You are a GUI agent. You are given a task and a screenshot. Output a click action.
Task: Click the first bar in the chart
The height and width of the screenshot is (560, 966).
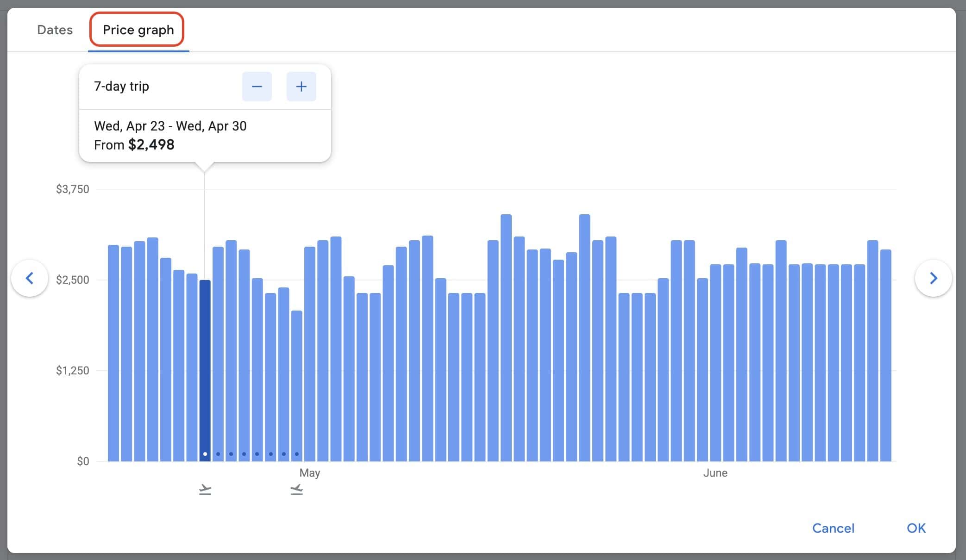pos(113,352)
